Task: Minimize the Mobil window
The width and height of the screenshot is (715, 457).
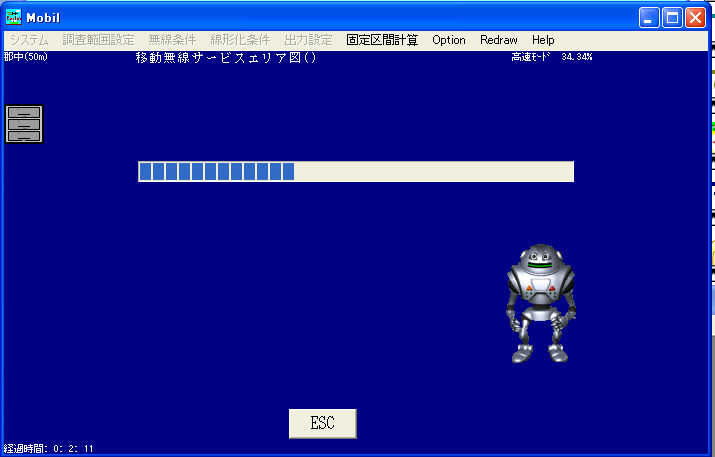Action: point(650,17)
